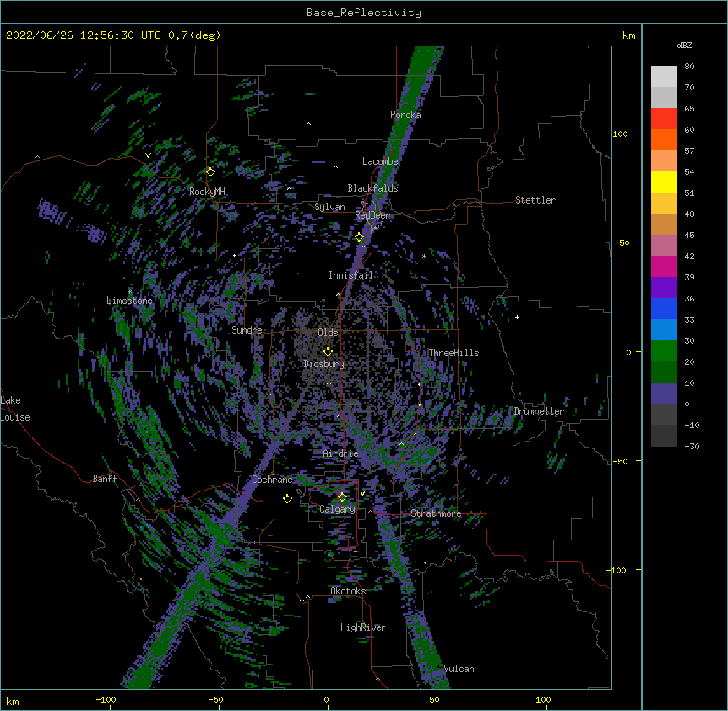The image size is (728, 711).
Task: Click the Drumheller city label
Action: pyautogui.click(x=539, y=411)
